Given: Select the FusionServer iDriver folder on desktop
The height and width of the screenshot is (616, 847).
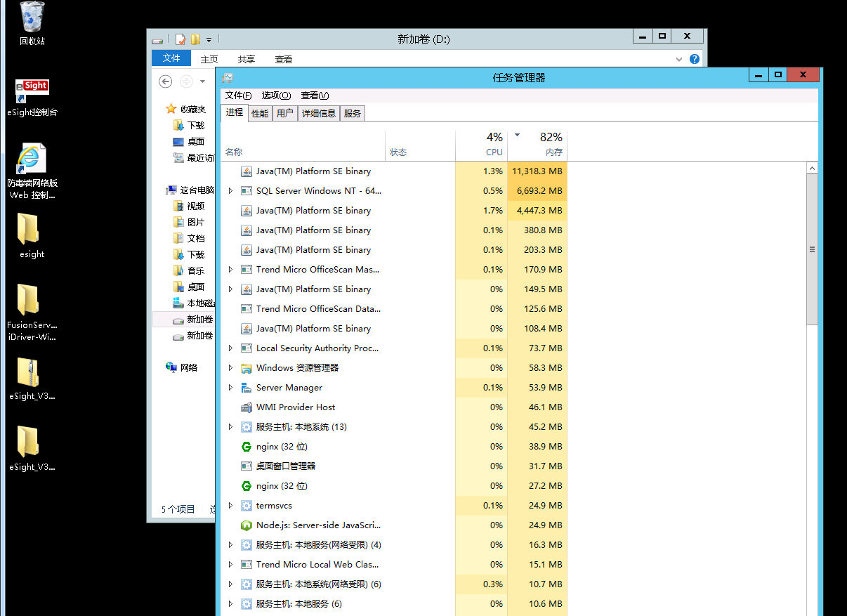Looking at the screenshot, I should pos(32,313).
